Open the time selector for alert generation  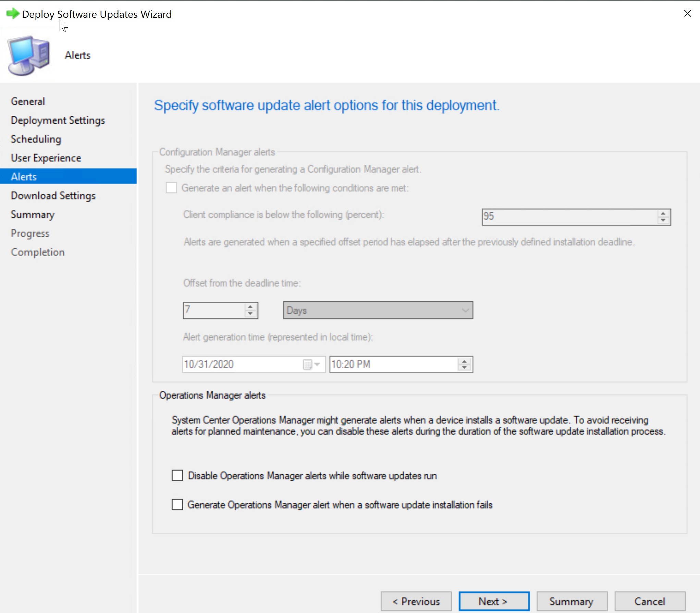point(394,364)
